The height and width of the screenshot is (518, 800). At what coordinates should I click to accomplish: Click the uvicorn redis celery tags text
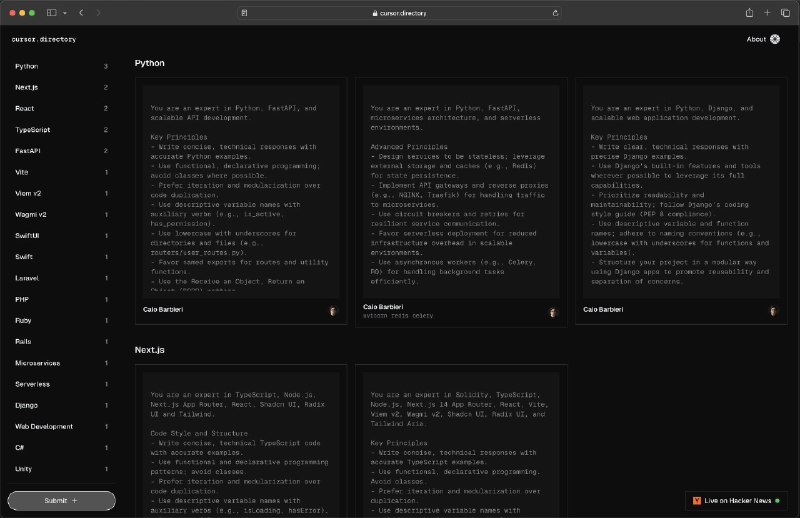tap(398, 316)
